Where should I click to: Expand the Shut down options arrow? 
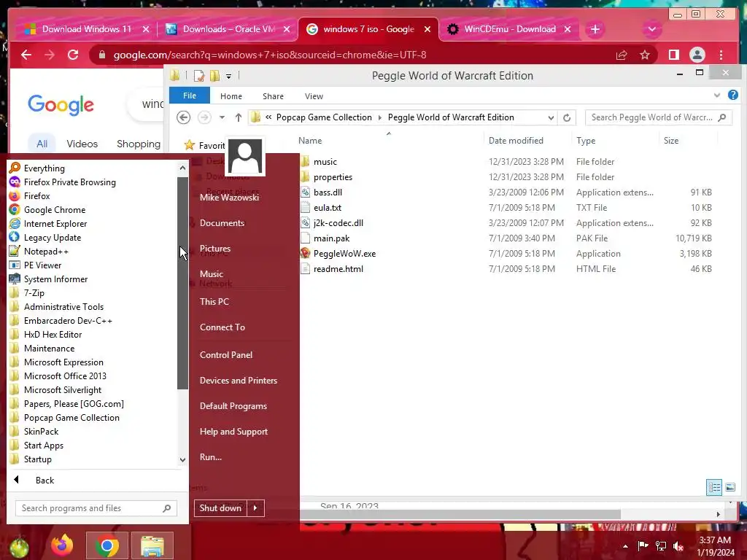tap(255, 508)
